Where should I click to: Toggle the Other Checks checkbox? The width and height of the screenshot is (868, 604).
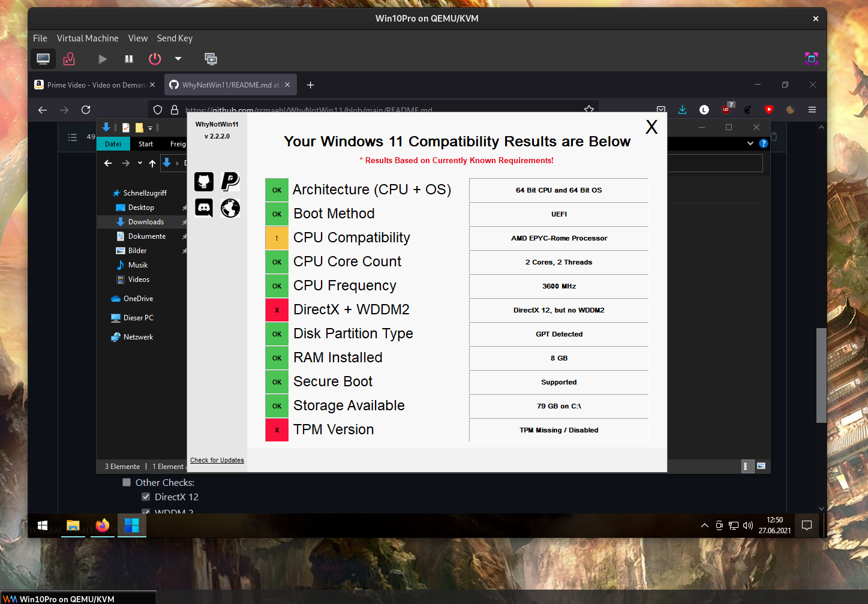click(127, 482)
